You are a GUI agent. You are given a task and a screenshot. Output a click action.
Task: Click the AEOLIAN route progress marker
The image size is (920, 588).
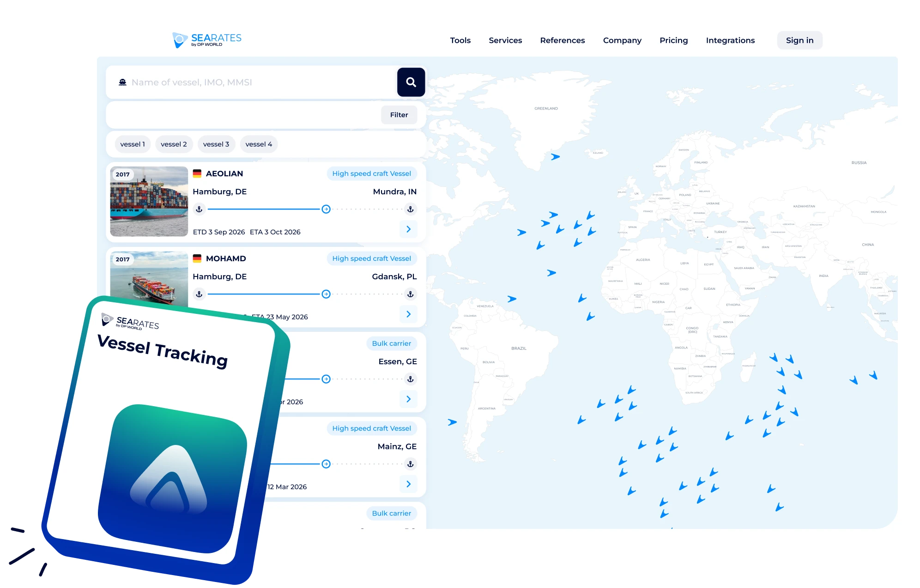click(x=326, y=209)
